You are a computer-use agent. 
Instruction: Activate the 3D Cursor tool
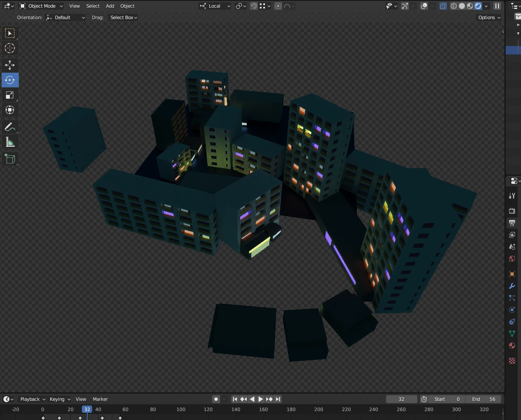pyautogui.click(x=10, y=48)
